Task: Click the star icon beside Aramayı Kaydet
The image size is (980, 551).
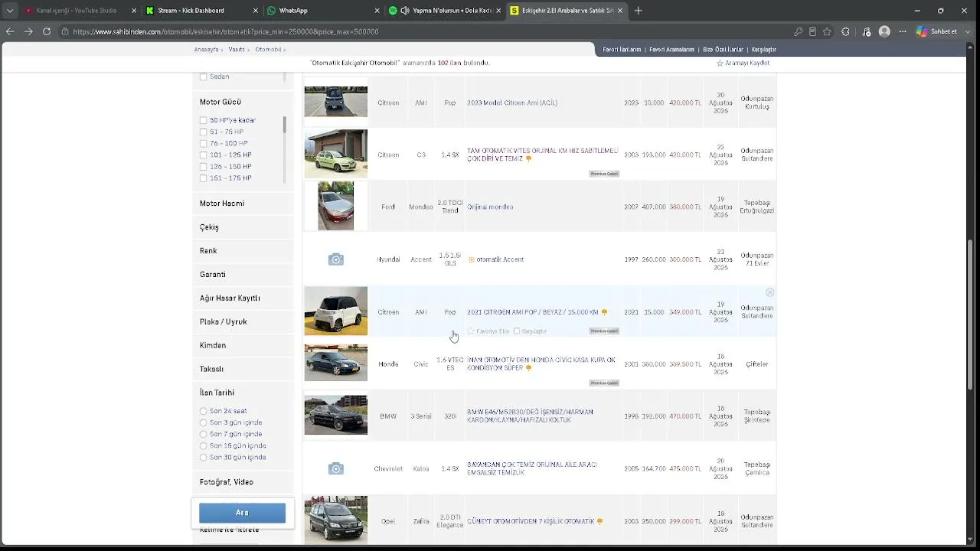Action: point(720,63)
